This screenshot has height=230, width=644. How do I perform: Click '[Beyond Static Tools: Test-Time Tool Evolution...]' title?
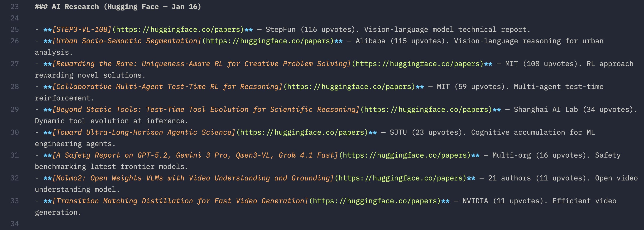click(206, 110)
